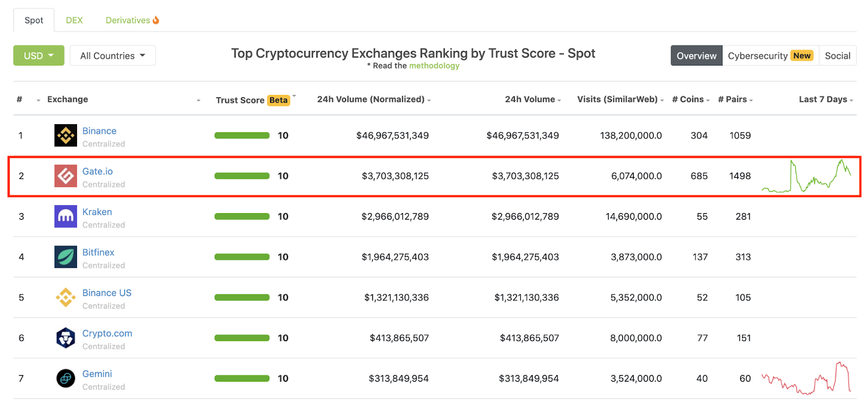This screenshot has height=405, width=868.
Task: Click the Binance US logo icon
Action: [x=66, y=298]
